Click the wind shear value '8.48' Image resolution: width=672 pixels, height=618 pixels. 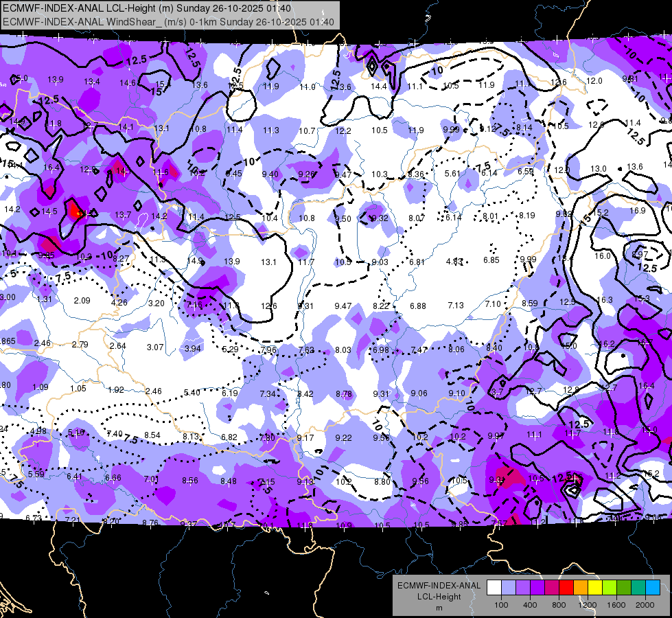(229, 481)
